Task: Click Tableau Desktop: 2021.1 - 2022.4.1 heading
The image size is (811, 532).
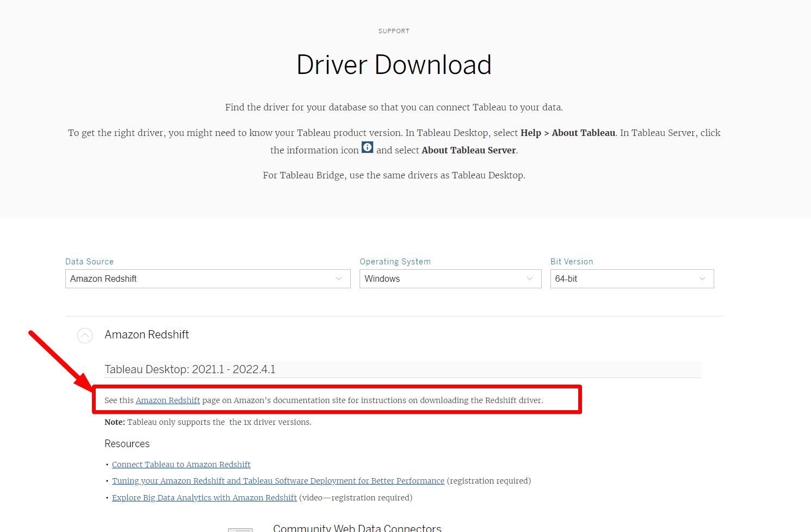Action: pos(190,369)
